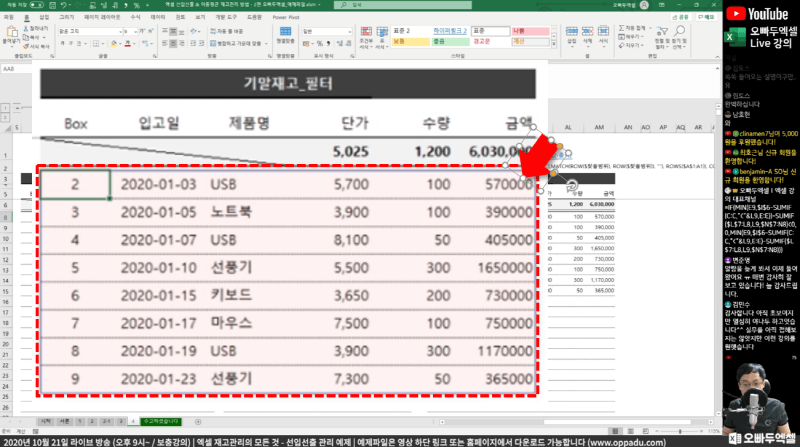This screenshot has width=800, height=447.
Task: Switch to the 페이지 레이아웃 tab
Action: pos(102,17)
